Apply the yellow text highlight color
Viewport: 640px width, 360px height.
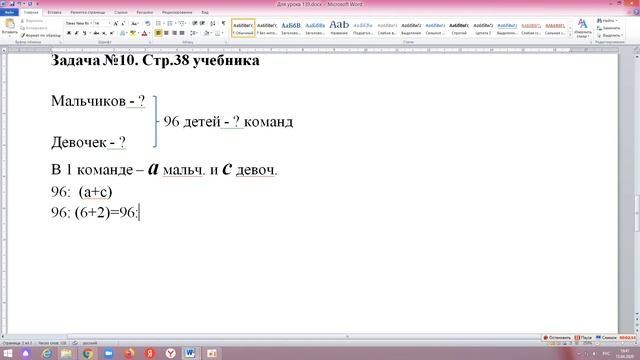point(133,33)
